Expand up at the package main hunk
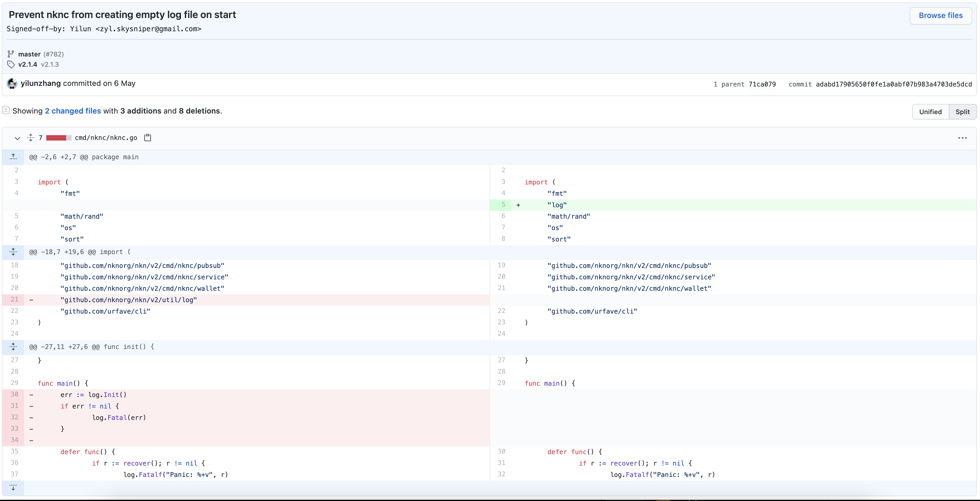The image size is (980, 501). [13, 157]
